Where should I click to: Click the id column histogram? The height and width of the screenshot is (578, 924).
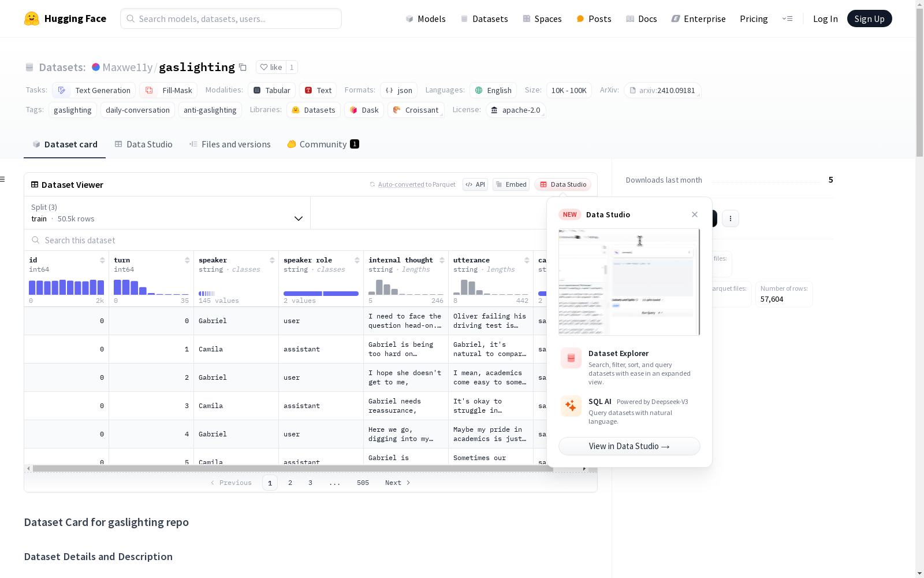point(66,287)
